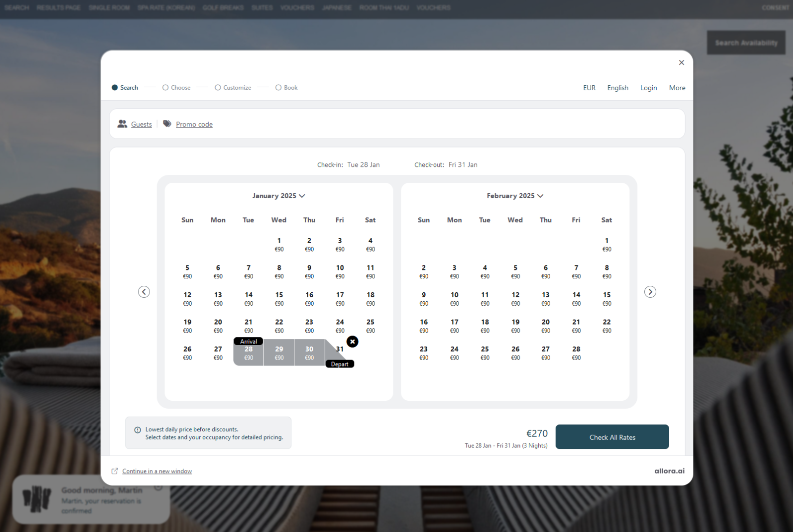The image size is (793, 532).
Task: Open the Guests link
Action: tap(141, 124)
